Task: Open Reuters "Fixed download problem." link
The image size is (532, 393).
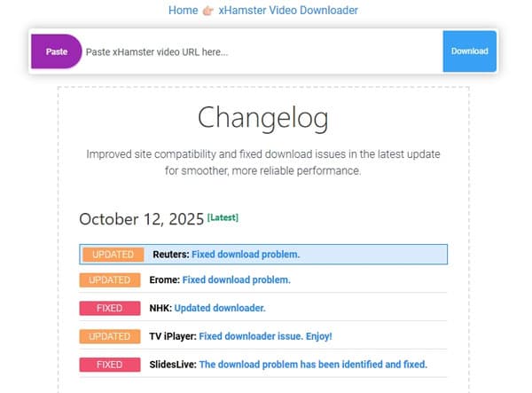Action: click(x=246, y=255)
